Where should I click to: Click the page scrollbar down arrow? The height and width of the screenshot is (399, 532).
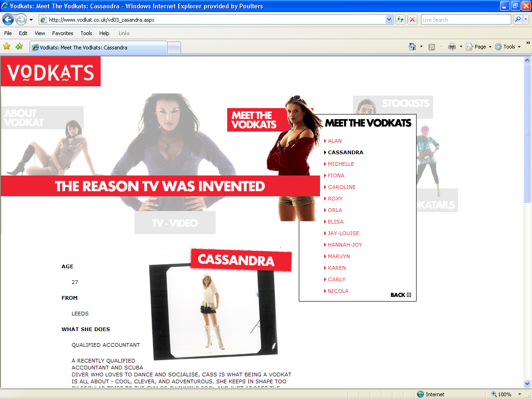point(527,384)
